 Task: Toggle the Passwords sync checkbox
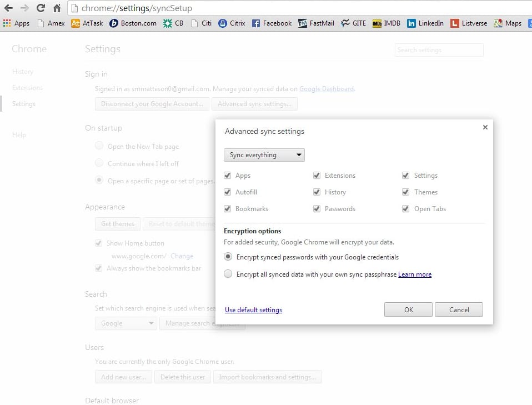pos(317,208)
